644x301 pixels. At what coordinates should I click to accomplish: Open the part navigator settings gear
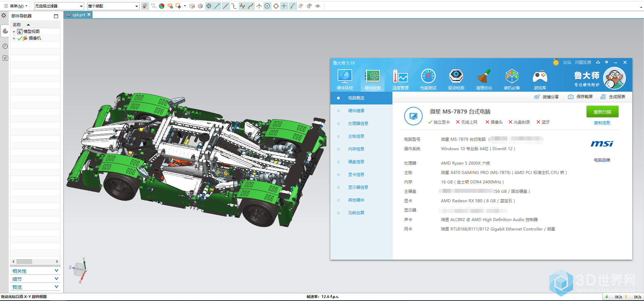click(x=4, y=15)
